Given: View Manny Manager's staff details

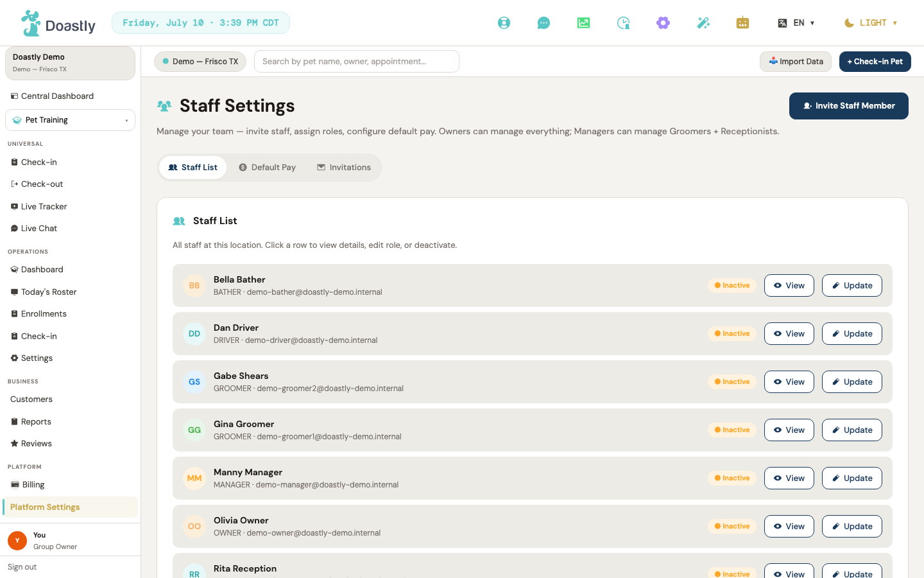Looking at the screenshot, I should (x=789, y=478).
